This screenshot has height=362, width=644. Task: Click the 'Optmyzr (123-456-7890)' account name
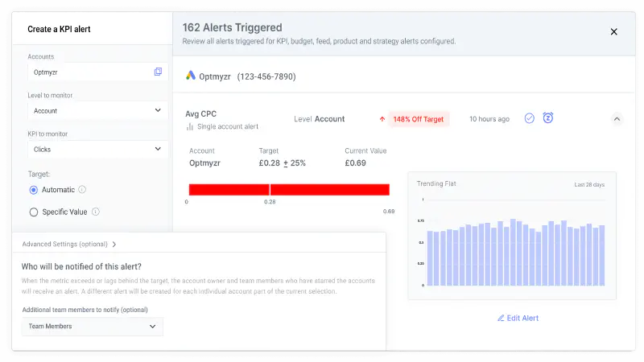pyautogui.click(x=247, y=76)
